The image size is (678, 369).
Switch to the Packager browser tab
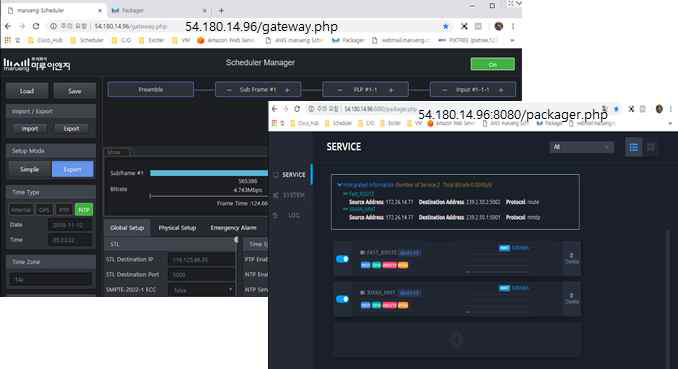[157, 10]
